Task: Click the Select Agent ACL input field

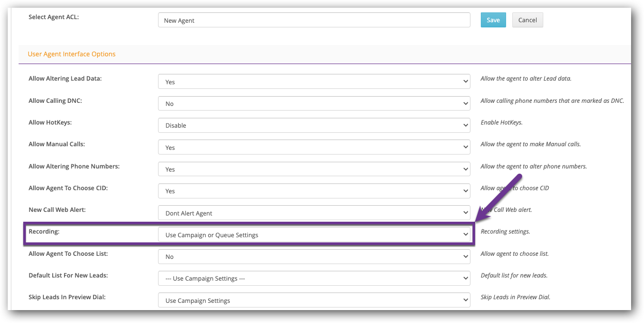Action: tap(313, 20)
